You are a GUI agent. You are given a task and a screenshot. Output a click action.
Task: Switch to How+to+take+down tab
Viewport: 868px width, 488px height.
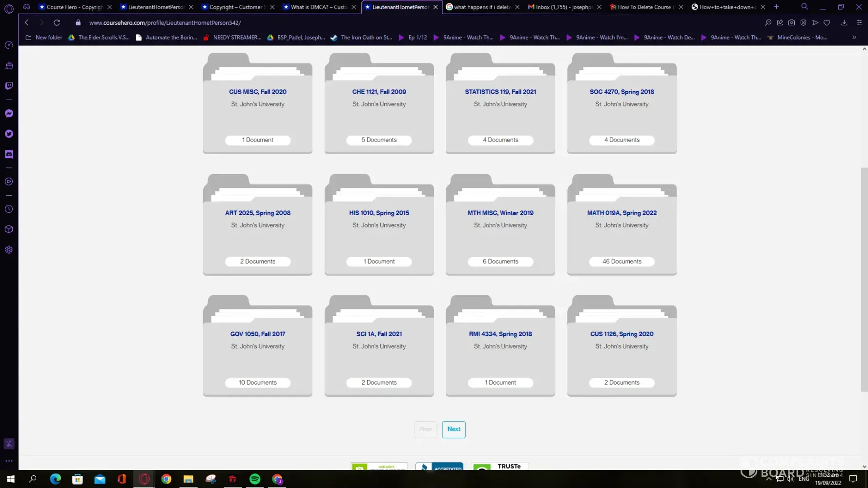(x=727, y=7)
